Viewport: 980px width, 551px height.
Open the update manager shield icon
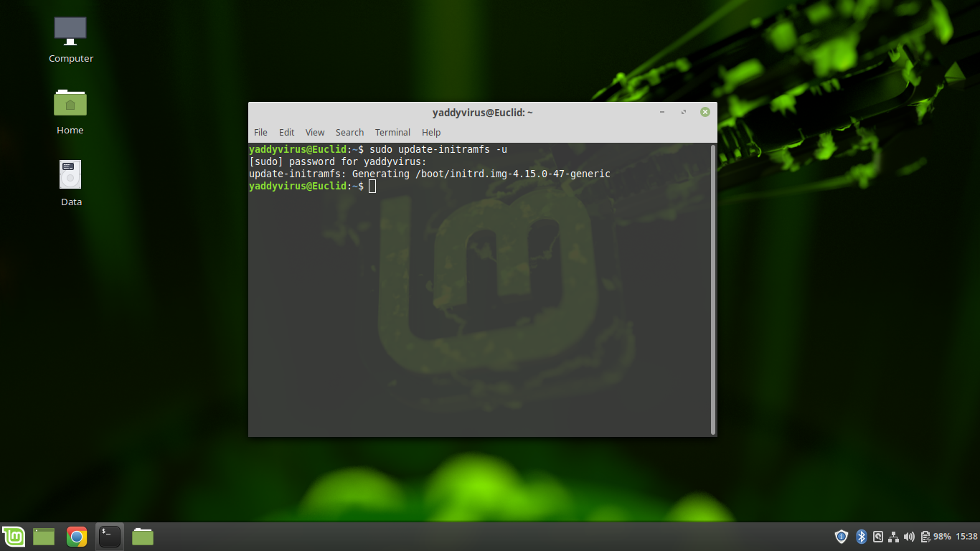click(842, 537)
